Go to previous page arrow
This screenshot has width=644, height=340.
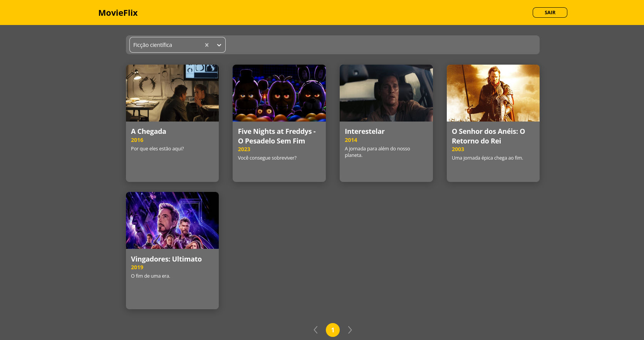tap(316, 330)
